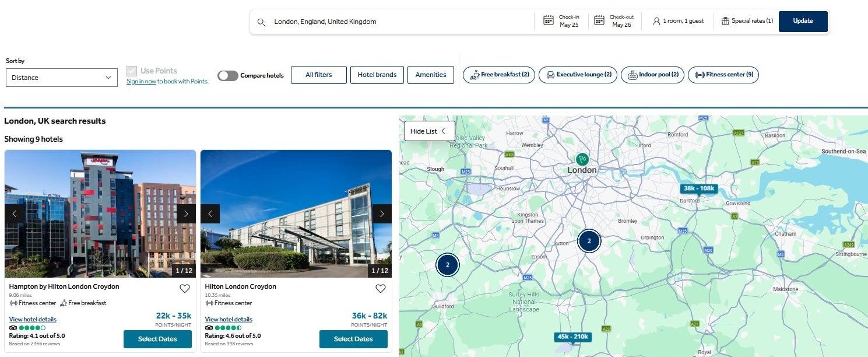The width and height of the screenshot is (868, 357).
Task: Select Dates for Hilton London Croydon
Action: pyautogui.click(x=353, y=339)
